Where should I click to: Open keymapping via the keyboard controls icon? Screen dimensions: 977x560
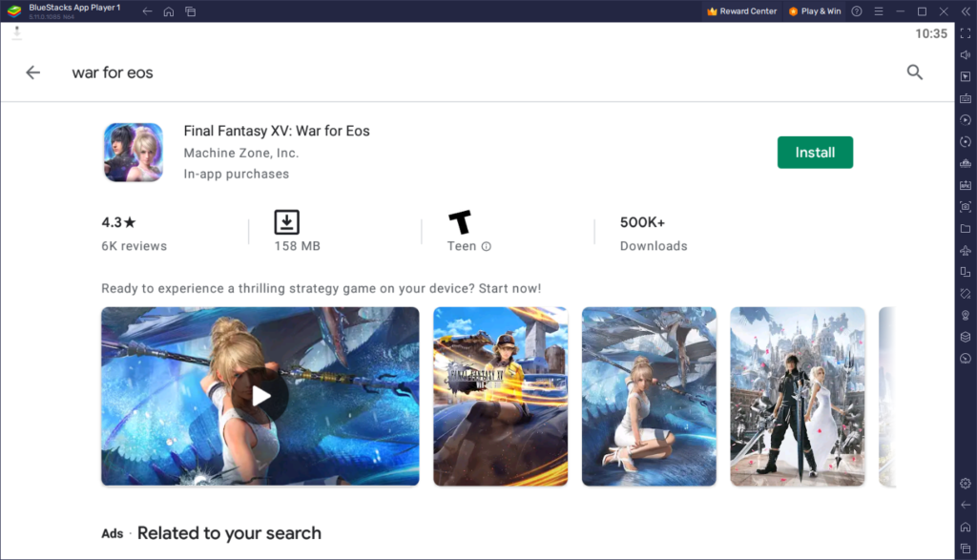[966, 100]
